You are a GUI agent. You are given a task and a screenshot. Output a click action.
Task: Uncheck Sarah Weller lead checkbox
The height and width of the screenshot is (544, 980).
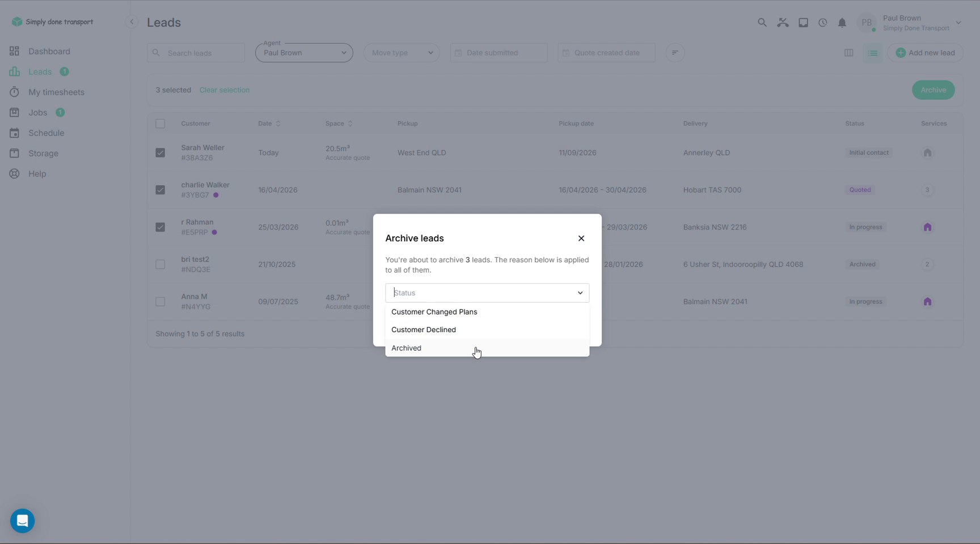[160, 153]
